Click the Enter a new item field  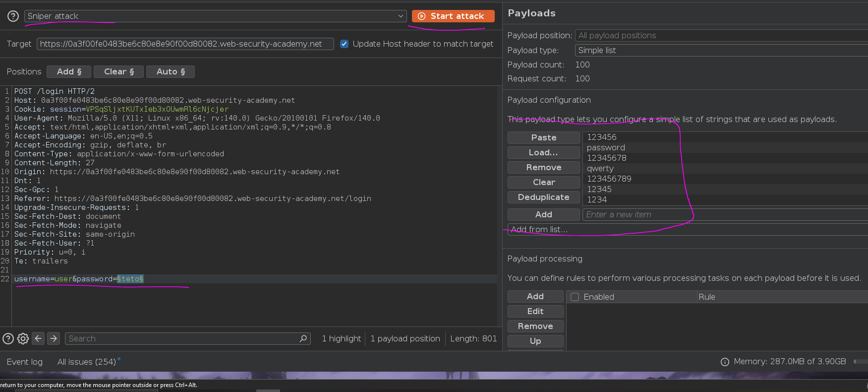725,214
